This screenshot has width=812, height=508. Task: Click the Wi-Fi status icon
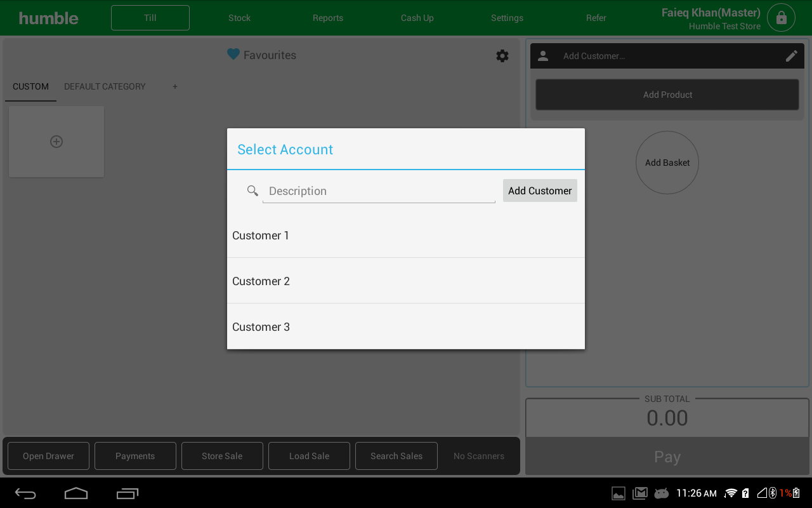pyautogui.click(x=731, y=493)
